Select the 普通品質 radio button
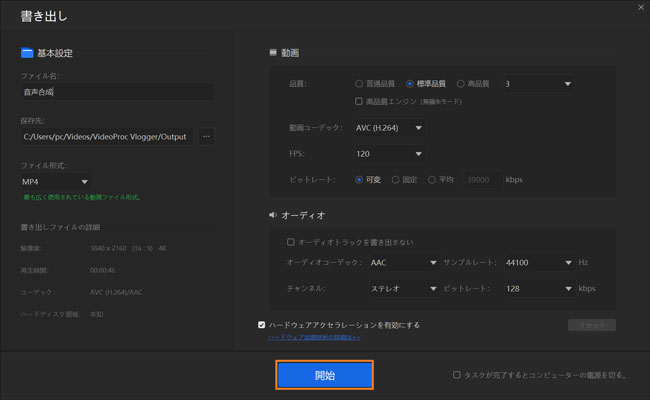Screen dimensions: 650x400 click(359, 84)
